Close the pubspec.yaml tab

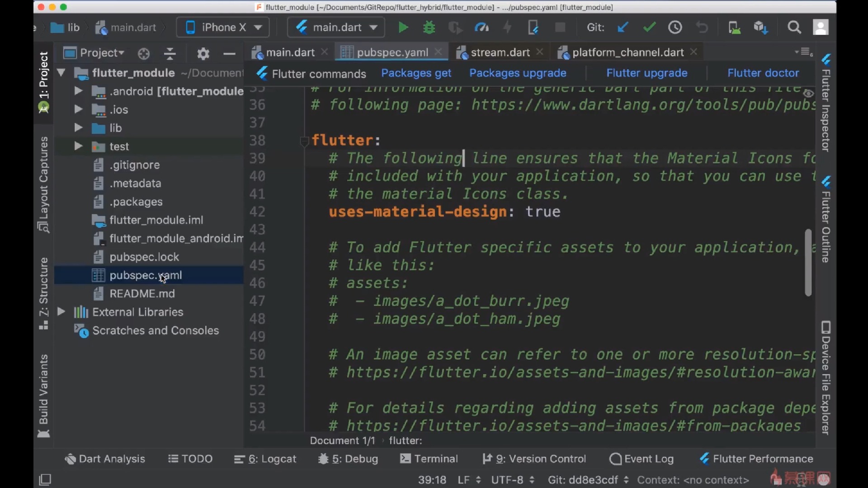click(438, 52)
